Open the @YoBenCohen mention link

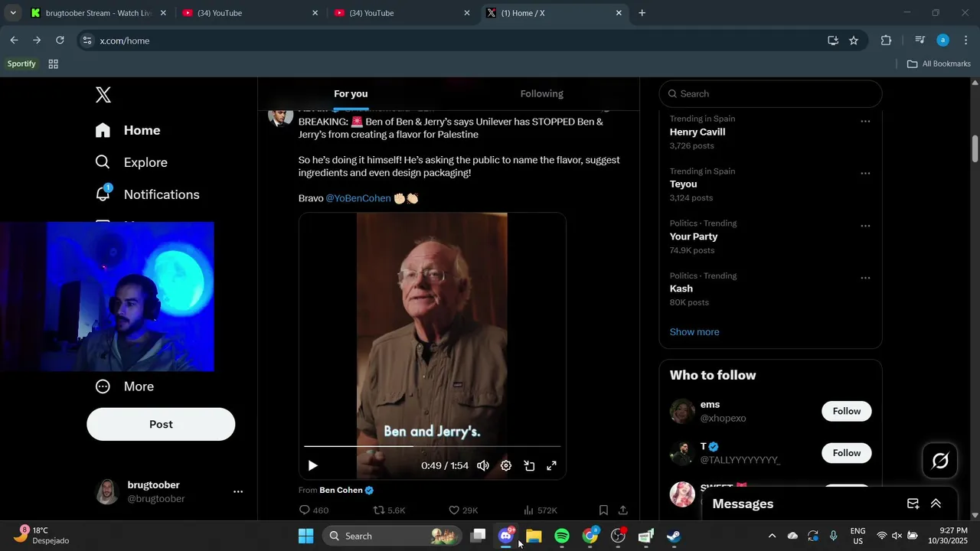pyautogui.click(x=358, y=198)
